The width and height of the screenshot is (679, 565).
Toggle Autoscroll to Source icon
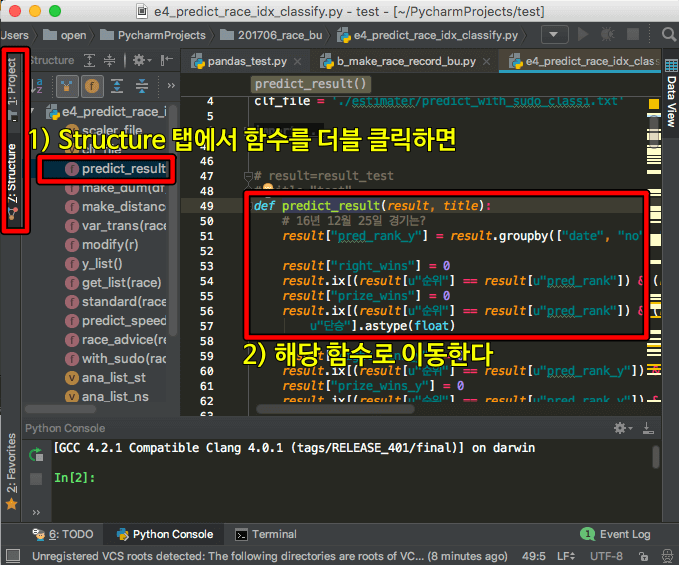(117, 86)
